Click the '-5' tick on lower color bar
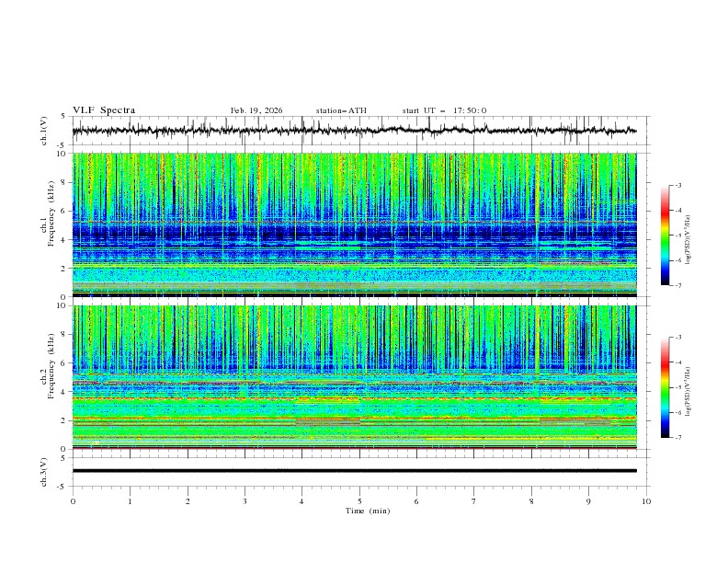Screen dimensions: 728x563 [x=678, y=387]
